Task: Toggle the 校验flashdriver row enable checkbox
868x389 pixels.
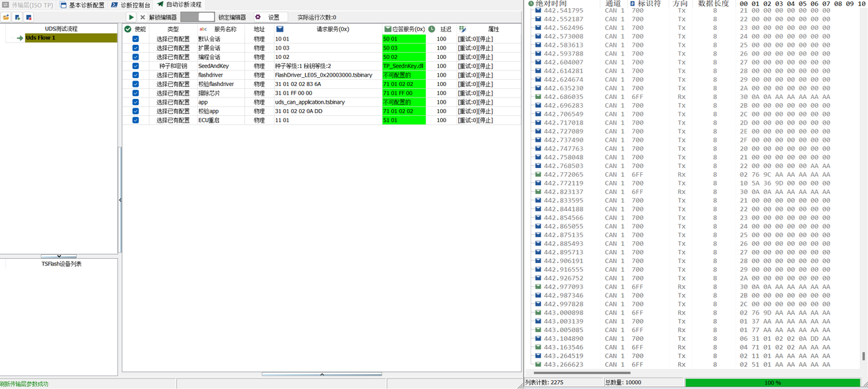Action: pos(136,84)
